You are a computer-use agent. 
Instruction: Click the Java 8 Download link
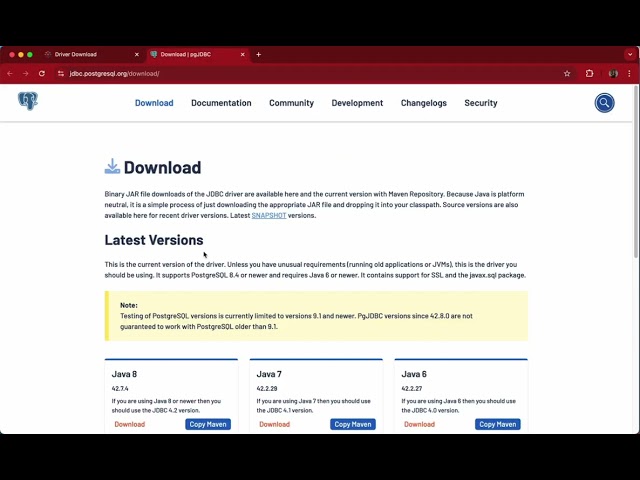pyautogui.click(x=130, y=424)
